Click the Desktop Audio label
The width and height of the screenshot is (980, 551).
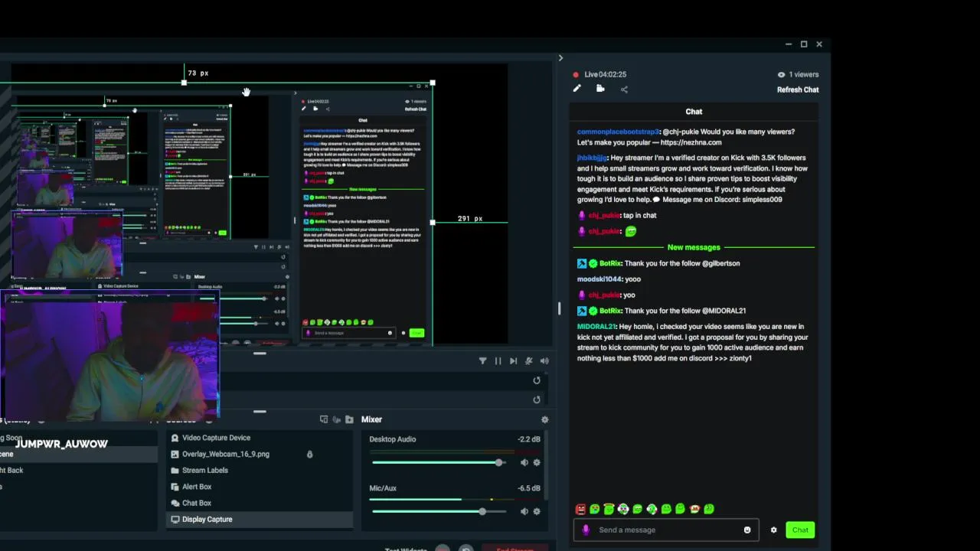tap(393, 439)
